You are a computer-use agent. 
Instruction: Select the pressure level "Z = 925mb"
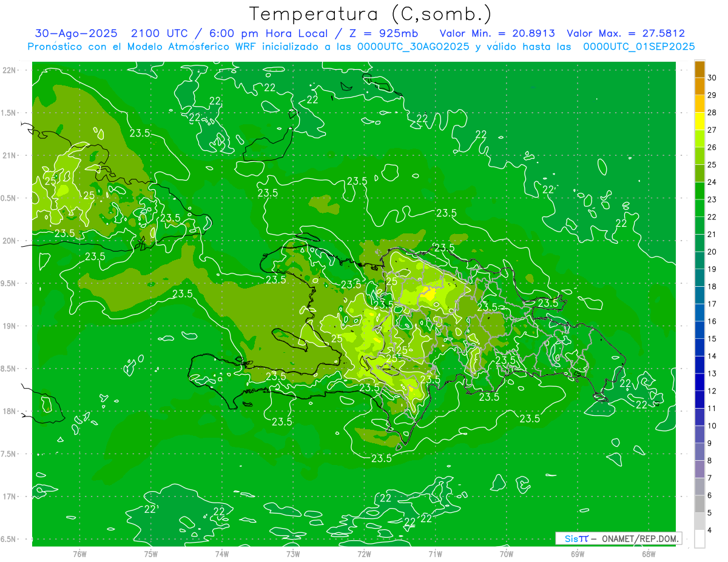[x=383, y=33]
